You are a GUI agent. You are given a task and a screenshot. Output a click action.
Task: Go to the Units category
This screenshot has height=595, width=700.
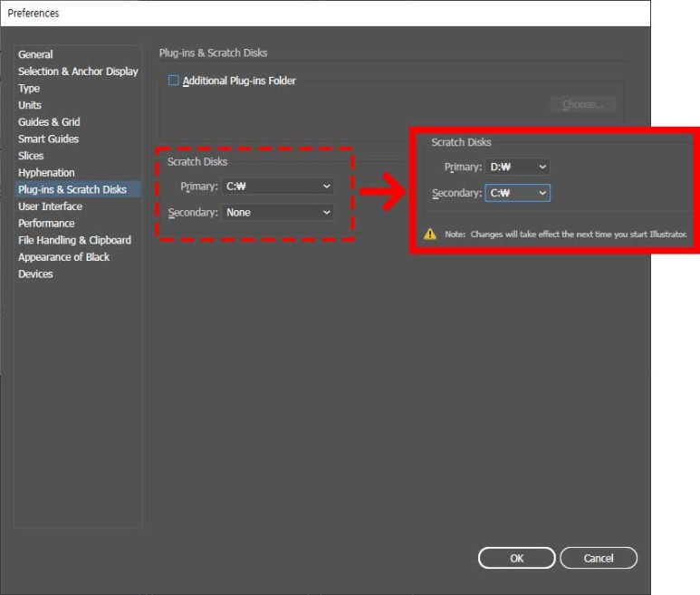click(x=30, y=105)
